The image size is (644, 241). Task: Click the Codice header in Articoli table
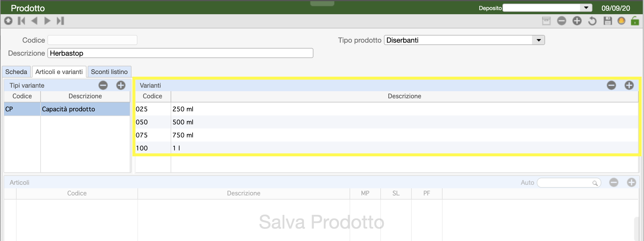(x=77, y=193)
